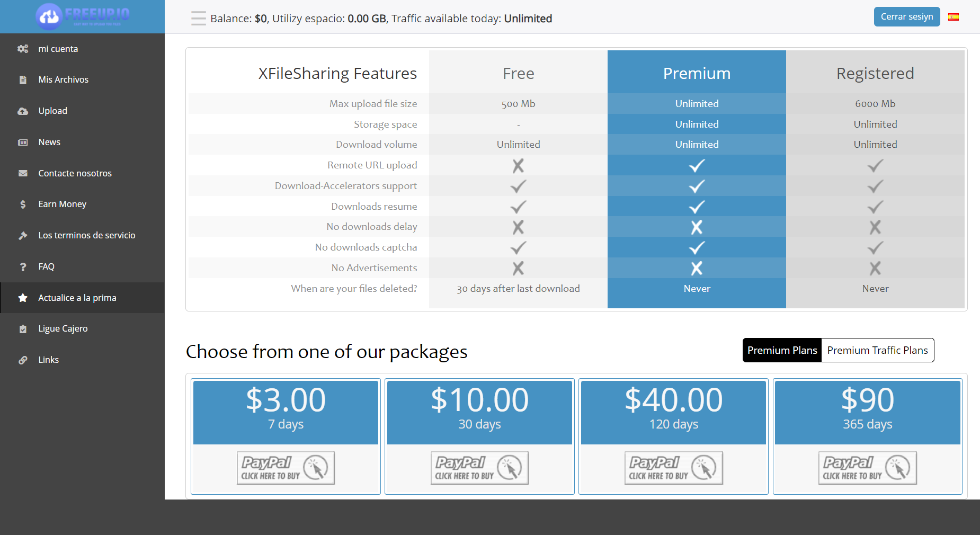
Task: Buy the $3.00 7 days plan via PayPal
Action: (286, 468)
